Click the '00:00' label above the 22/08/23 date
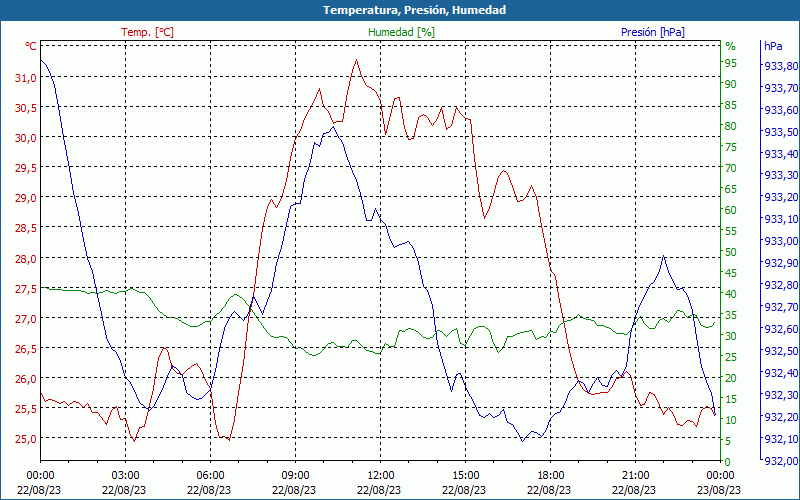The width and height of the screenshot is (800, 500). (41, 476)
